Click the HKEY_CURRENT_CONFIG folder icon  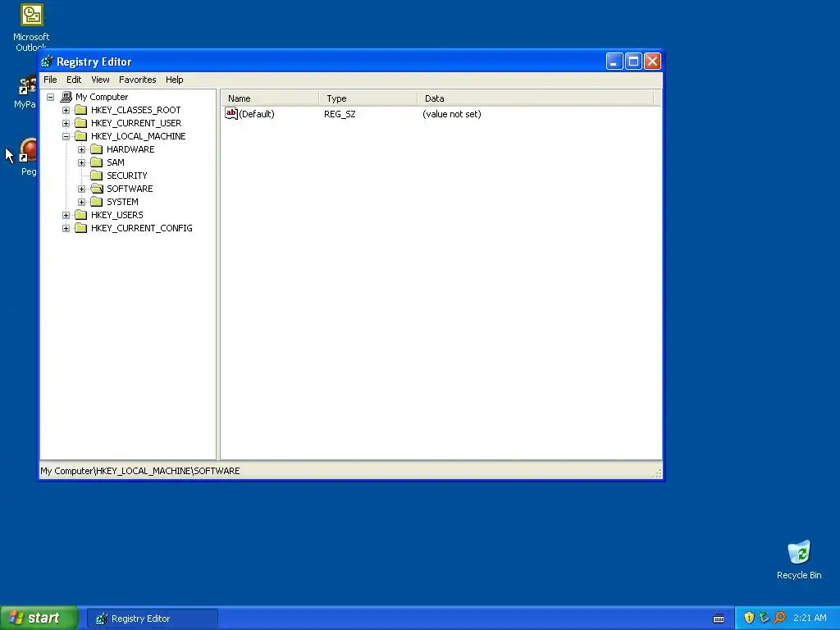tap(81, 228)
